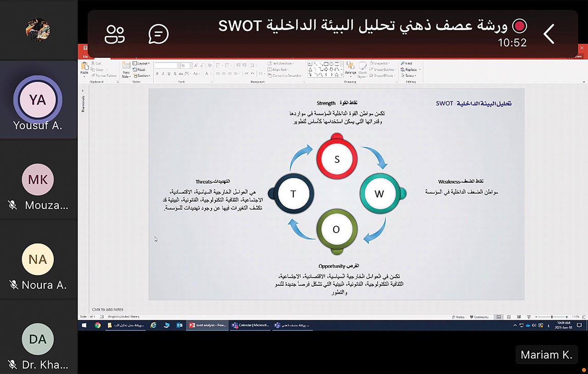Adjust the zoom slider in status bar

(552, 317)
